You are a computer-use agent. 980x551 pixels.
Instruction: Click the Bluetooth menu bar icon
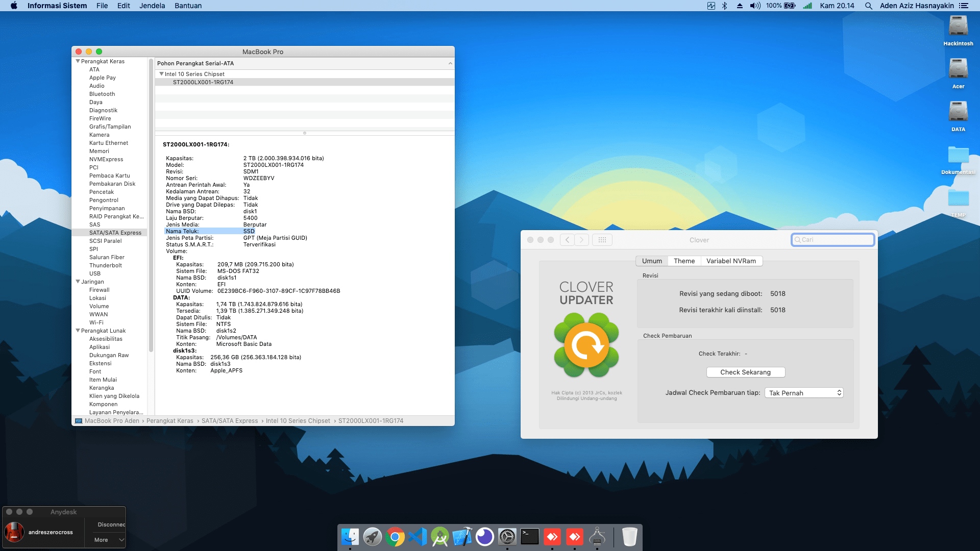[x=724, y=6]
